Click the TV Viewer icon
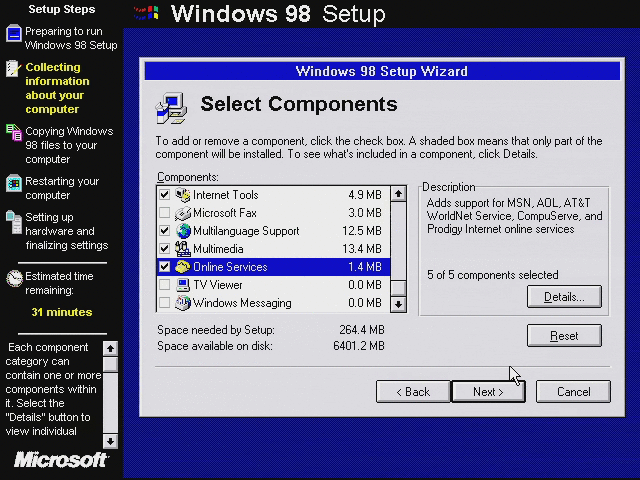 [183, 285]
